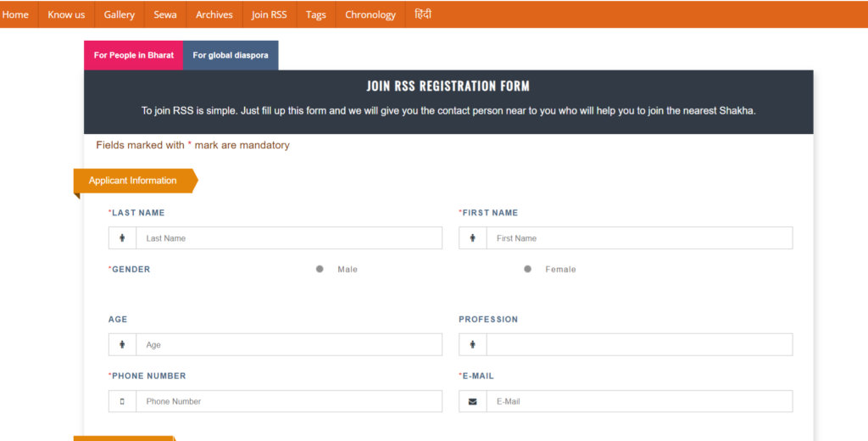868x441 pixels.
Task: Open the Tags navigation item
Action: click(x=316, y=14)
